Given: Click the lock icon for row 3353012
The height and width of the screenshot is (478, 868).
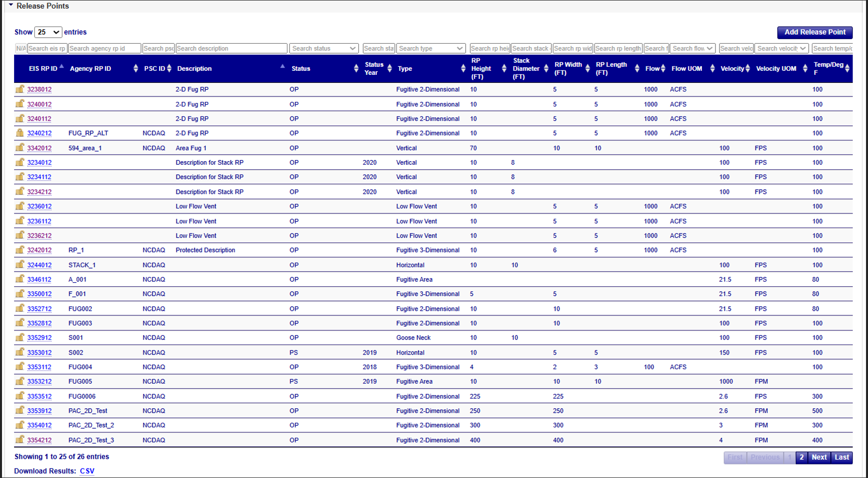Looking at the screenshot, I should coord(20,351).
